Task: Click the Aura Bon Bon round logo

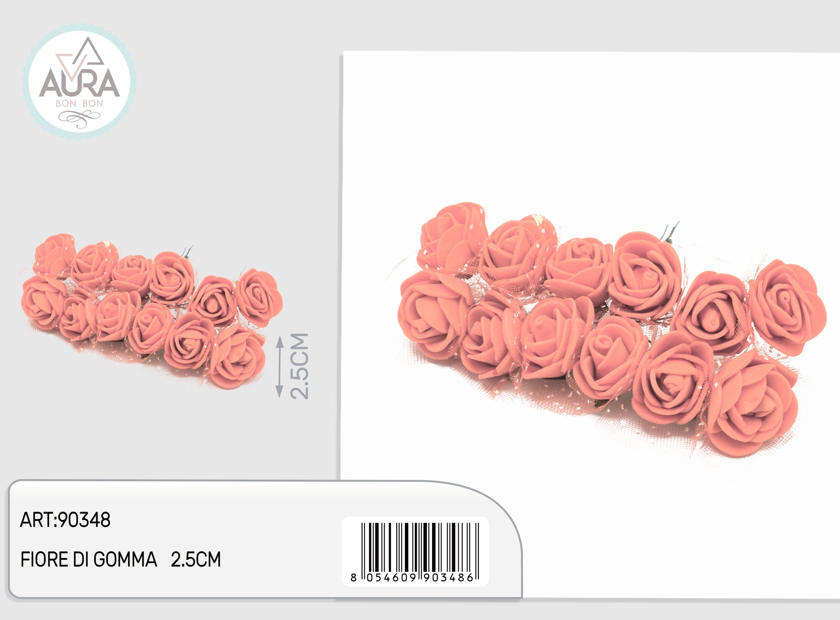Action: pyautogui.click(x=79, y=82)
